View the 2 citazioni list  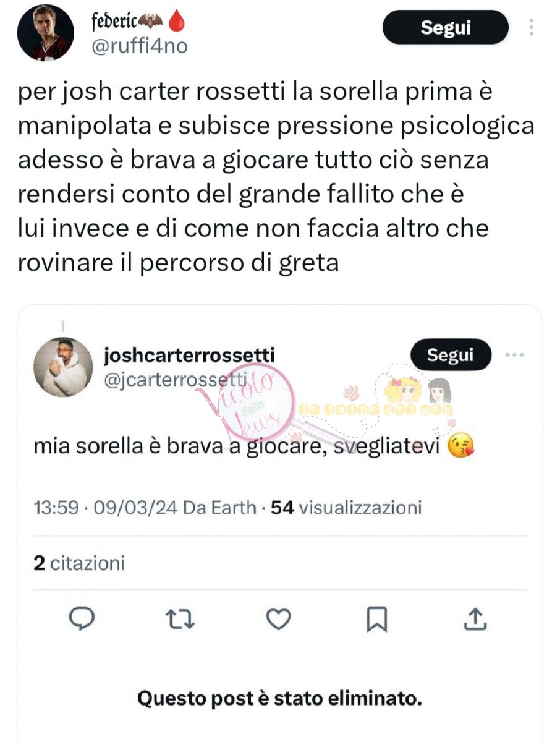pos(79,563)
